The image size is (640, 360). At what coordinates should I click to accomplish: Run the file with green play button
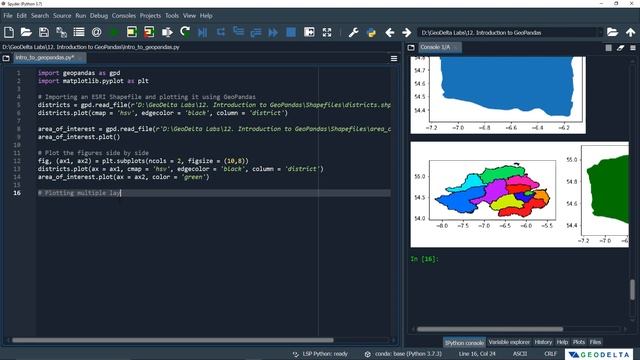click(114, 32)
